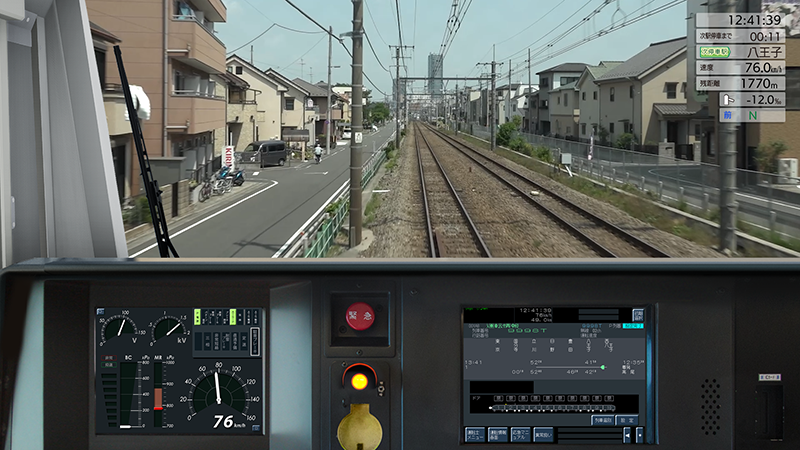Image resolution: width=800 pixels, height=450 pixels.
Task: Click the white-outlined brake indicator box
Action: [x=255, y=342]
